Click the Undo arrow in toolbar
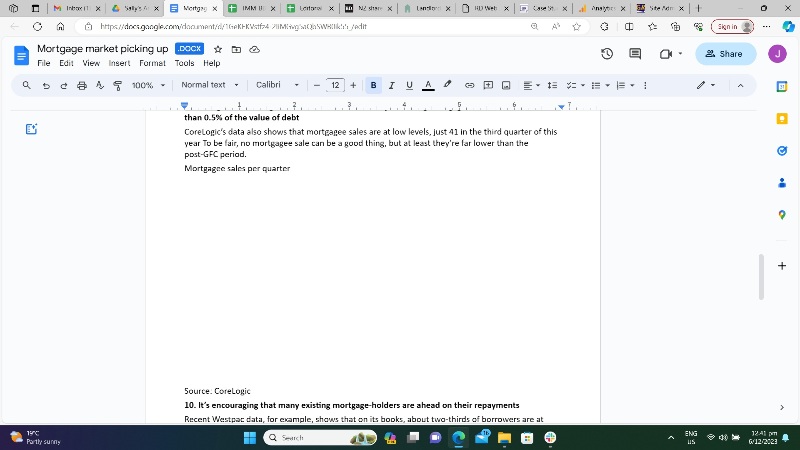Screen dimensions: 800x450 (x=46, y=85)
